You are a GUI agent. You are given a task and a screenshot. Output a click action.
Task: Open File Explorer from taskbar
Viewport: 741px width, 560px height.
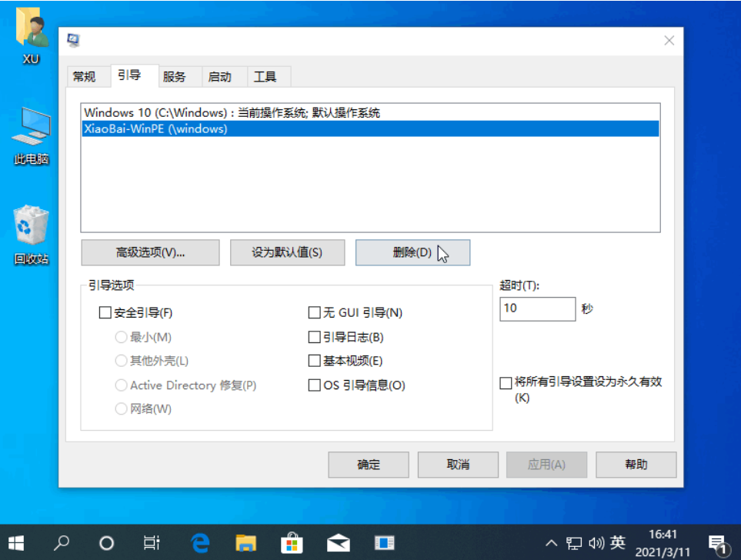point(245,542)
